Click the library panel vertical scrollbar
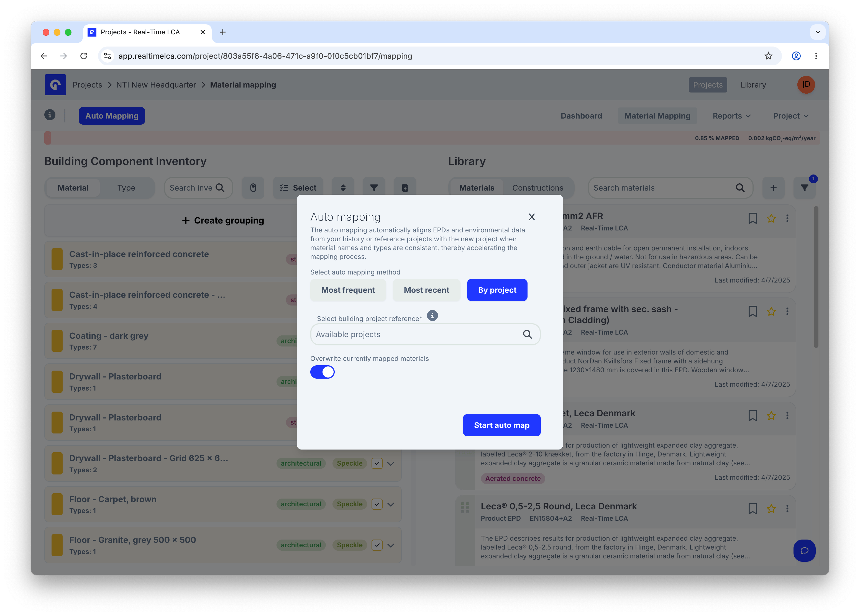Image resolution: width=860 pixels, height=616 pixels. click(816, 277)
